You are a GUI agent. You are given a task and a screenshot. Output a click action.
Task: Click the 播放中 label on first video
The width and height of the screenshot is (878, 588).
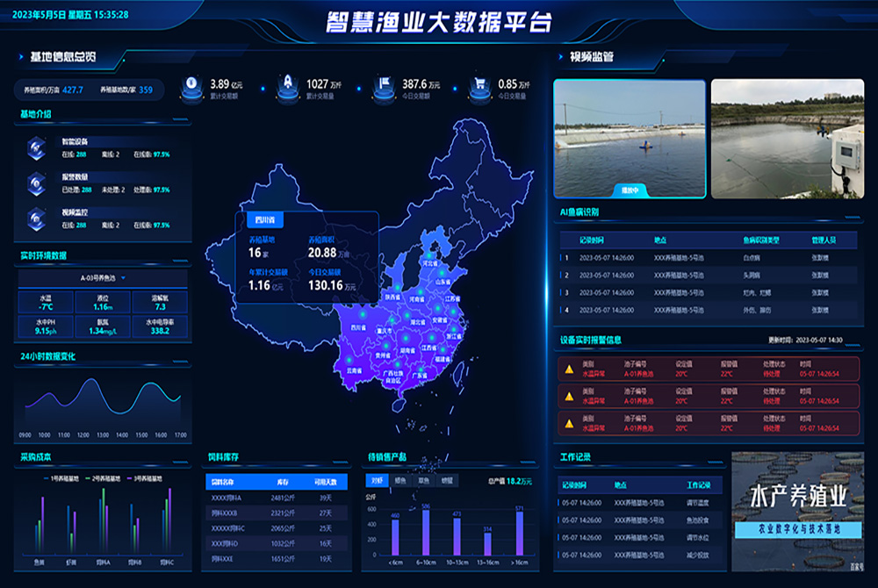click(x=630, y=190)
